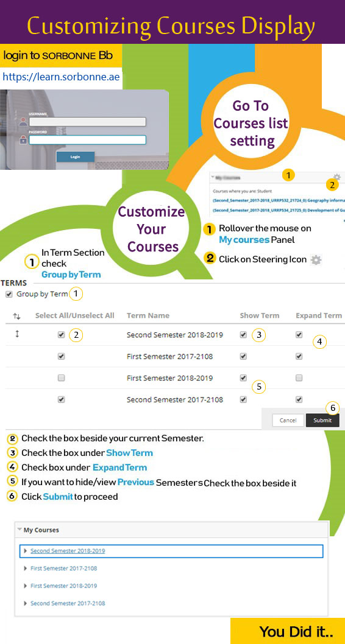
Task: Click the gear icon in My Courses panel
Action: coord(337,177)
